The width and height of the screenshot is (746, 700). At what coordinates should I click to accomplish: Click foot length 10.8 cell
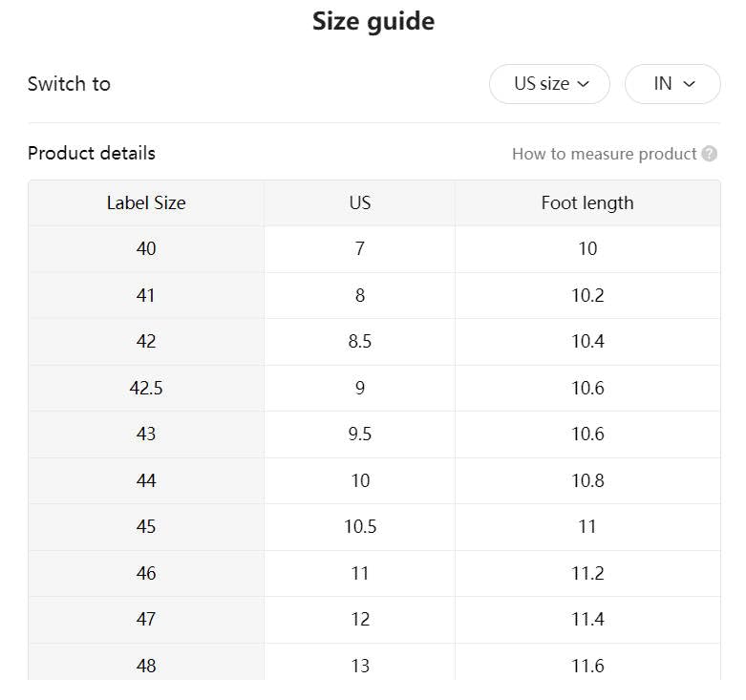coord(587,480)
